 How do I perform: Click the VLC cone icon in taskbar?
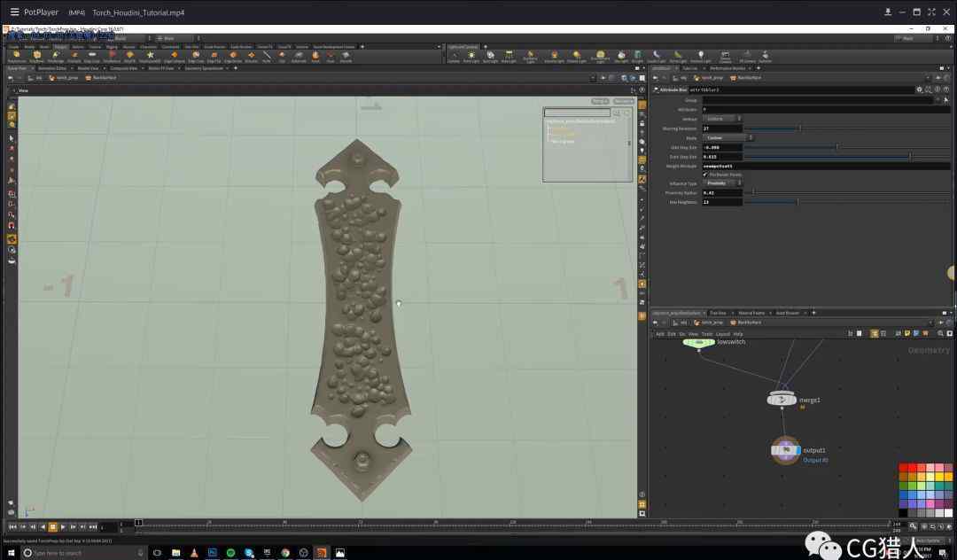pos(194,553)
